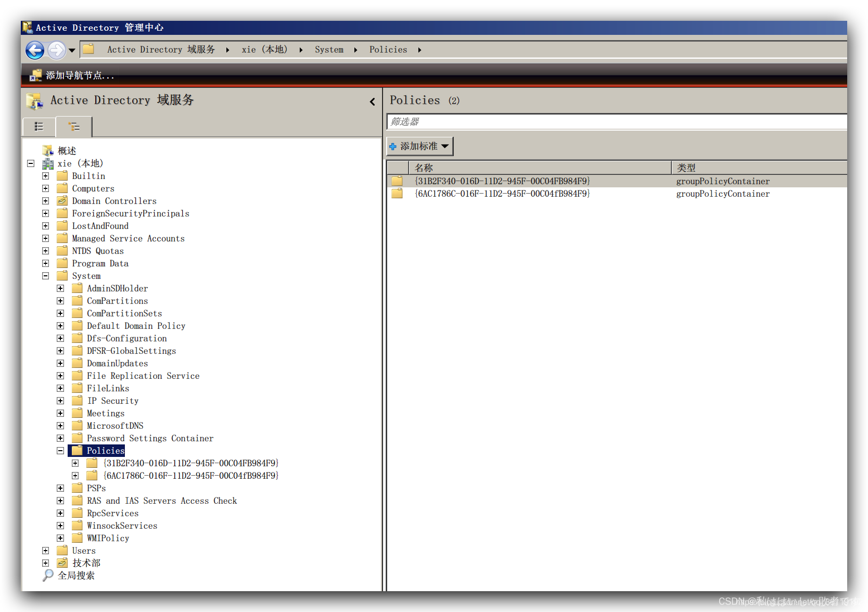Click the Meetings folder icon
The image size is (868, 612).
pyautogui.click(x=78, y=413)
